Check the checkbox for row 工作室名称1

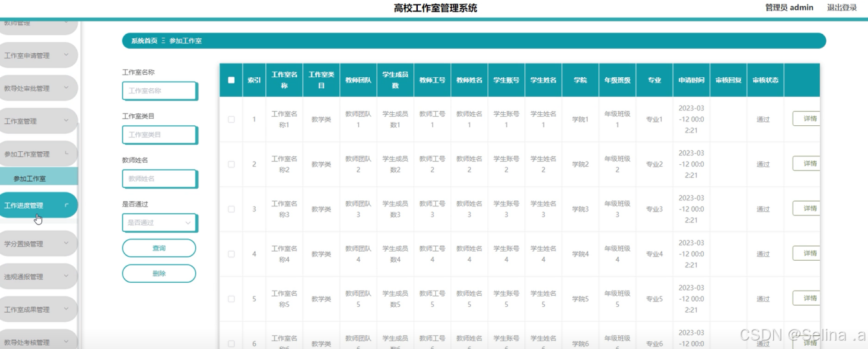pyautogui.click(x=231, y=119)
